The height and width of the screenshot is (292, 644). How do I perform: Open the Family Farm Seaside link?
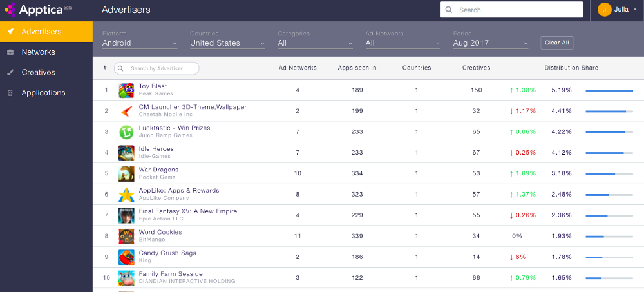tap(171, 274)
